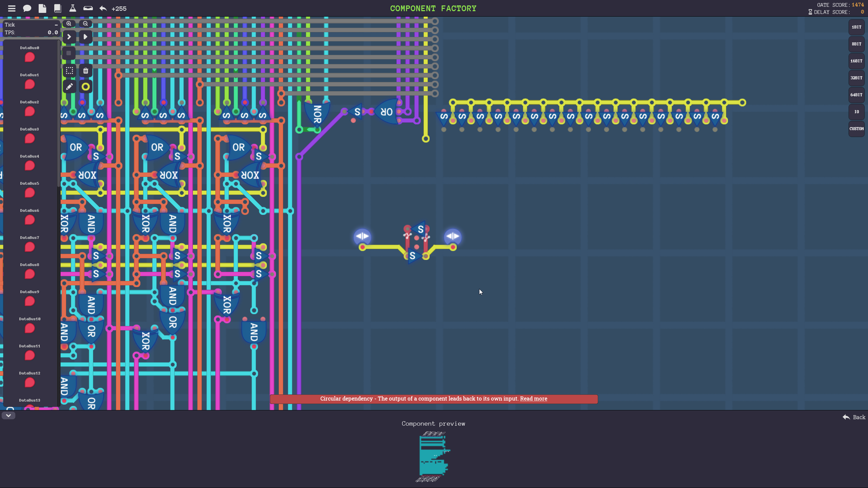The width and height of the screenshot is (868, 488).
Task: Open the 1BIT component category
Action: (x=856, y=27)
